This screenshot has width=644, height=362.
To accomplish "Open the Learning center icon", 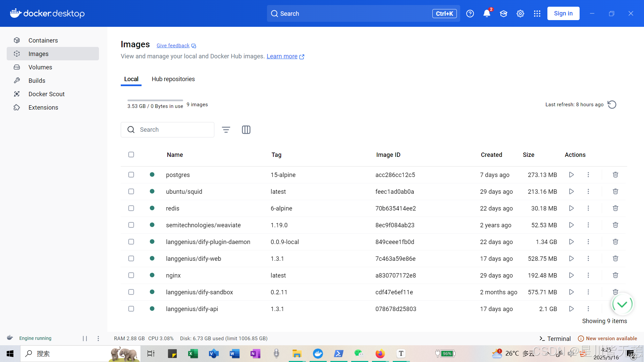I will 503,13.
